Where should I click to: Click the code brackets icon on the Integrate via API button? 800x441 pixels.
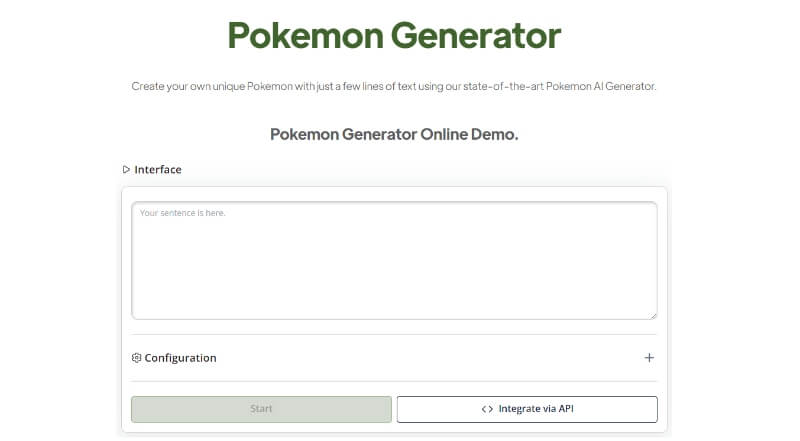tap(487, 409)
